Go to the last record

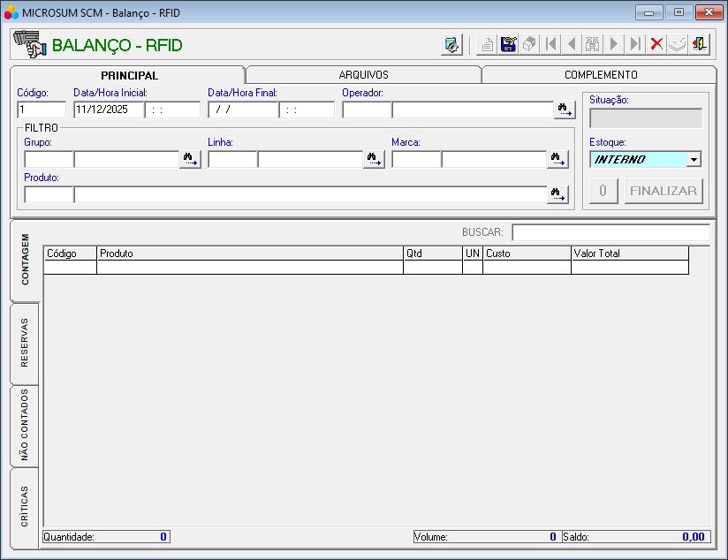tap(634, 44)
